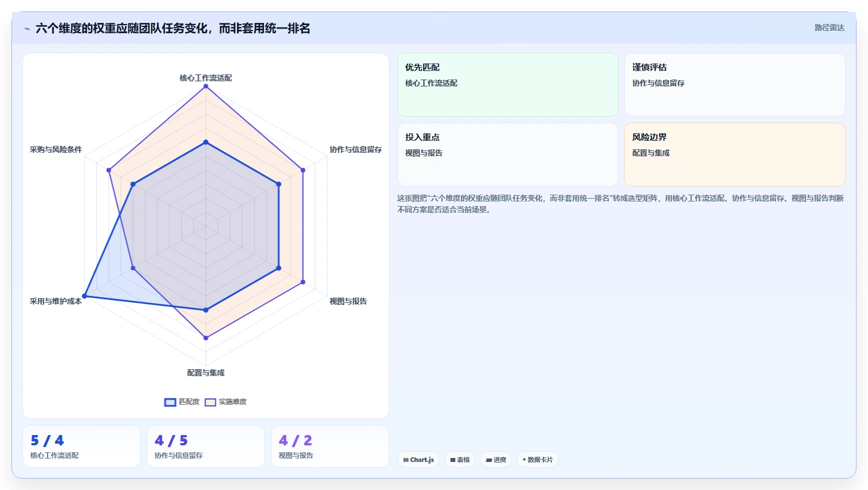Toggle the 实施难度 legend swatch
This screenshot has width=868, height=490.
click(x=210, y=402)
